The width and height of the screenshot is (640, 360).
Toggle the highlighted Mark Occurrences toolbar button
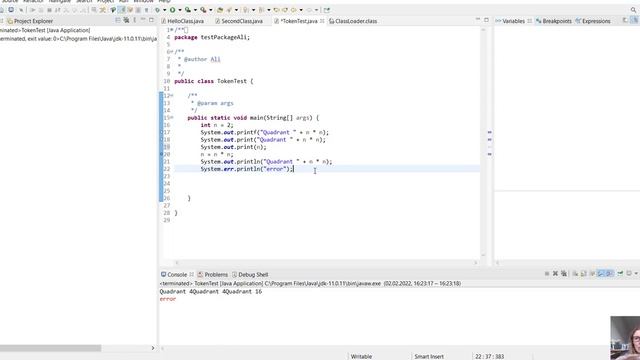122,10
